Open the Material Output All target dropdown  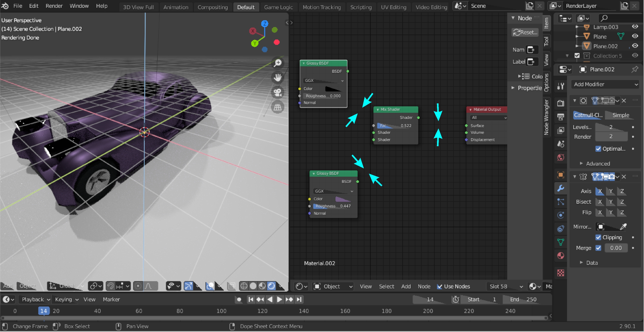pyautogui.click(x=489, y=118)
